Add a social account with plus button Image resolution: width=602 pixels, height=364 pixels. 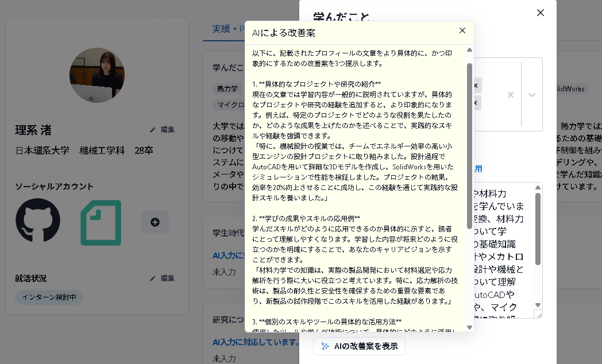(155, 222)
